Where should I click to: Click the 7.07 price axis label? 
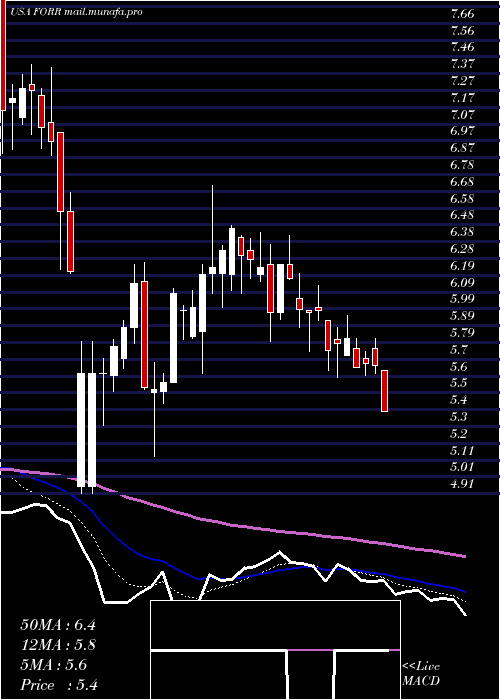[462, 115]
